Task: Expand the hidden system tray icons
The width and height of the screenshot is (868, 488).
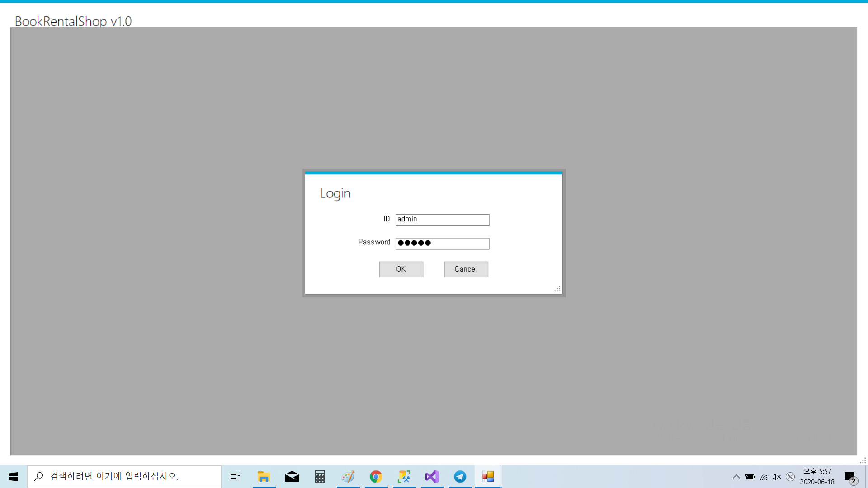Action: click(736, 477)
